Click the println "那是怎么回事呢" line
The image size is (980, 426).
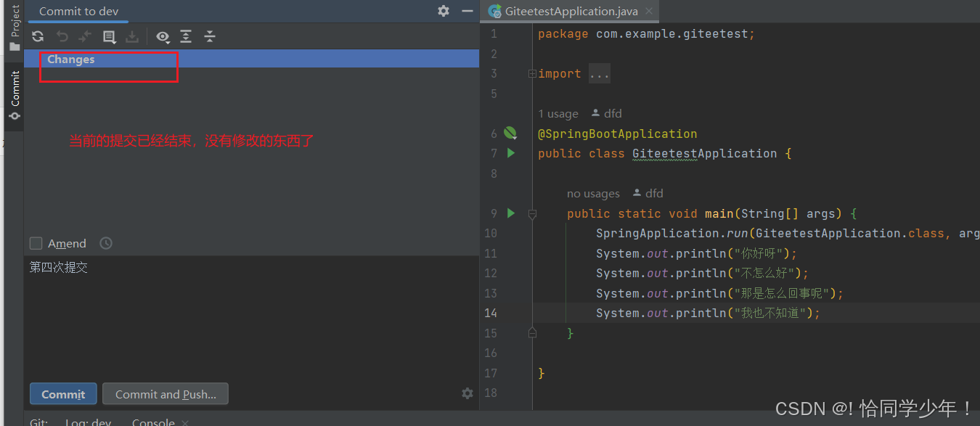click(x=720, y=294)
